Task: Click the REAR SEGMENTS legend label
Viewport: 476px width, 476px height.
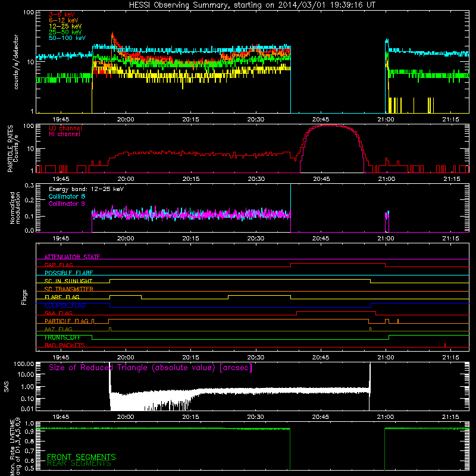Action: click(79, 464)
